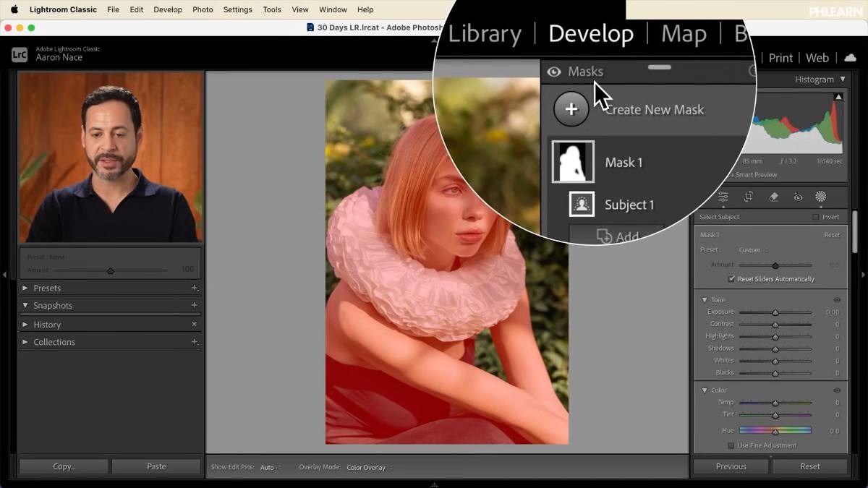
Task: Toggle histogram highlight clipping indicator
Action: 838,97
